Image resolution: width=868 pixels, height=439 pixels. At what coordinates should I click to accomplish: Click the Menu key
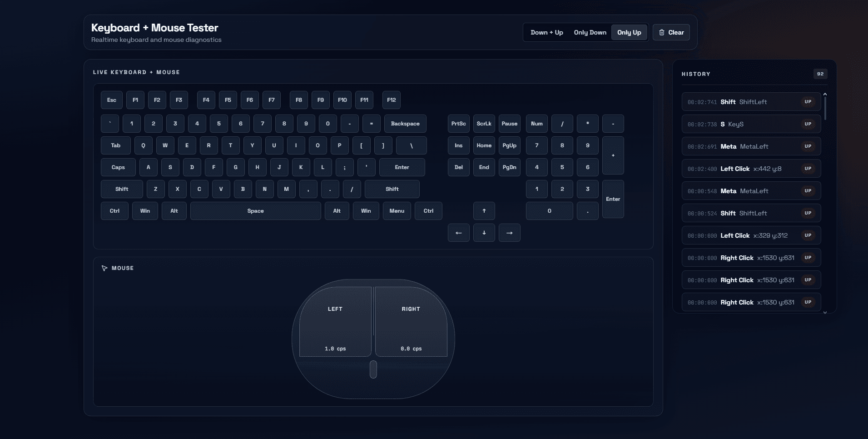397,211
